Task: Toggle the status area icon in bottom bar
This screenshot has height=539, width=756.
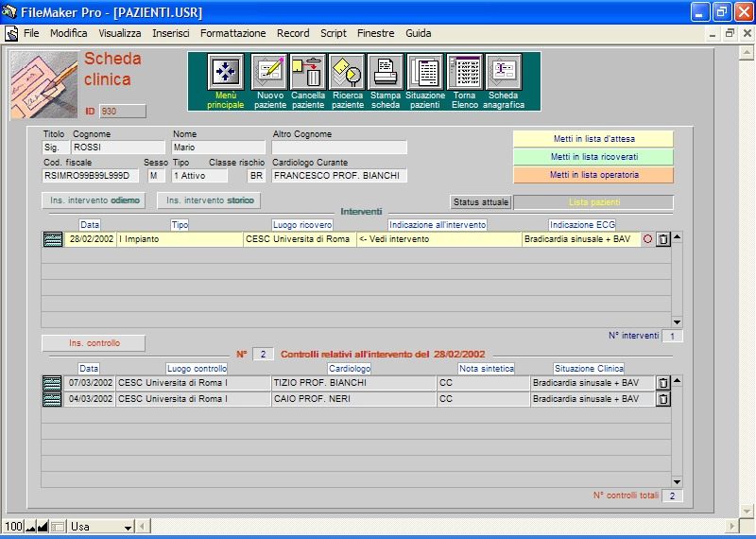Action: [58, 526]
